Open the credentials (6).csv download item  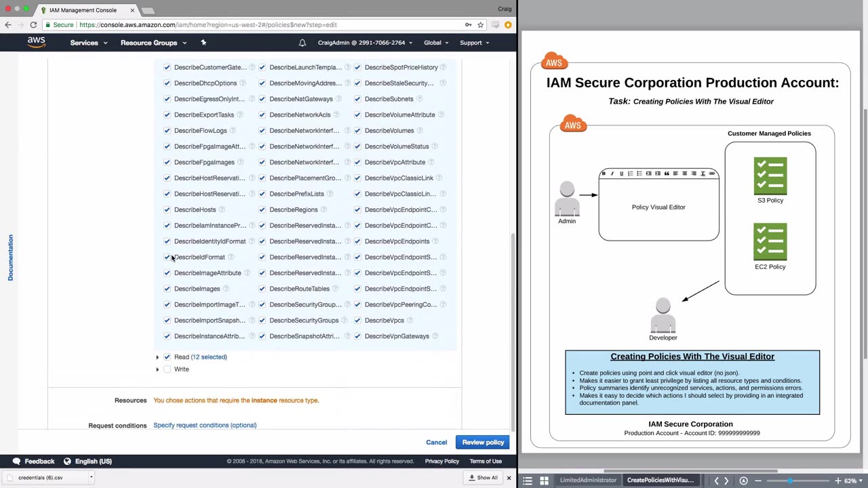(x=41, y=478)
